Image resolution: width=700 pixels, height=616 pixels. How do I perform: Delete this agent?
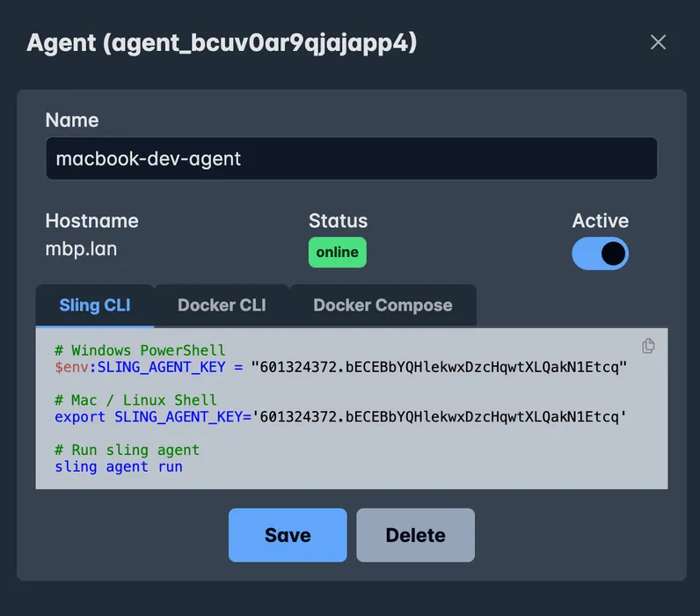click(x=416, y=535)
